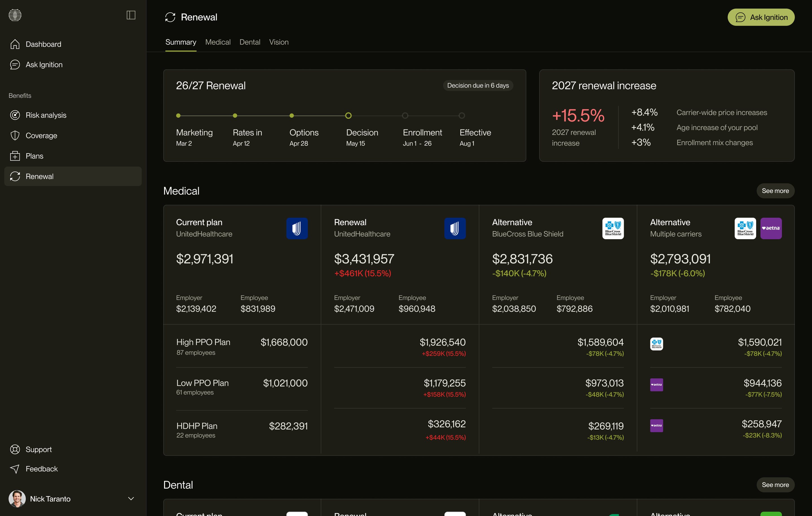
Task: Select the Marketing timeline dot
Action: click(178, 116)
